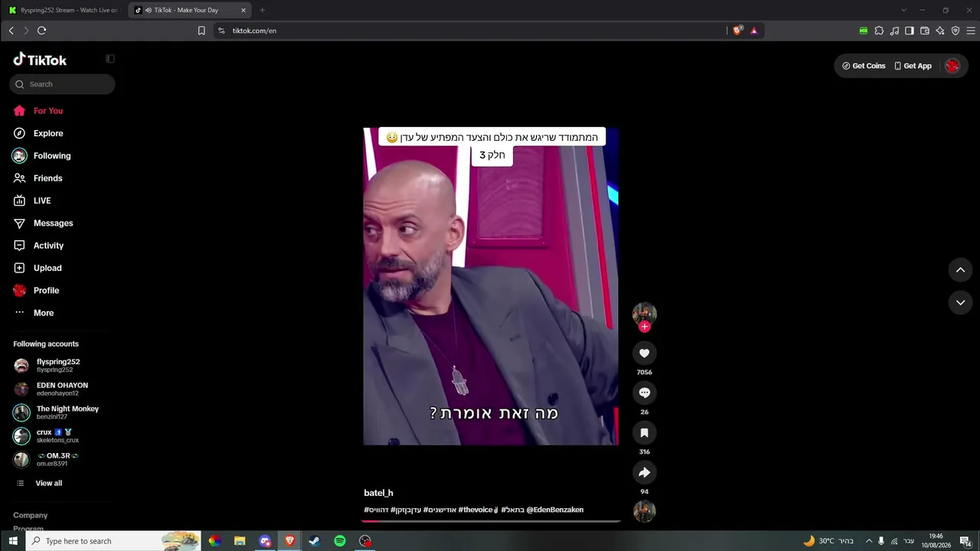This screenshot has width=980, height=551.
Task: Seek on the video progress bar
Action: coord(491,521)
